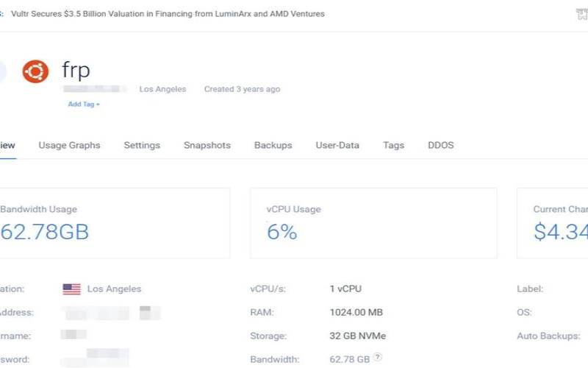The width and height of the screenshot is (588, 368).
Task: Open the DDOS tab
Action: pyautogui.click(x=440, y=145)
